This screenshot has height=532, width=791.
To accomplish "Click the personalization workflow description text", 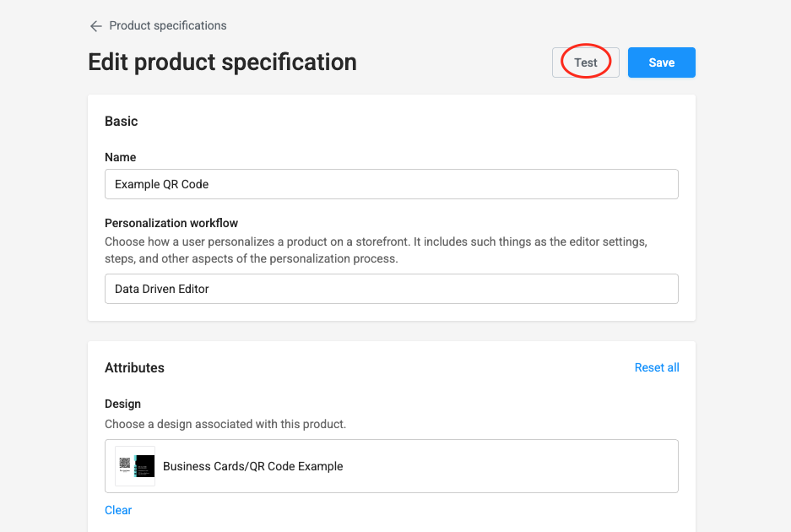I will click(376, 250).
